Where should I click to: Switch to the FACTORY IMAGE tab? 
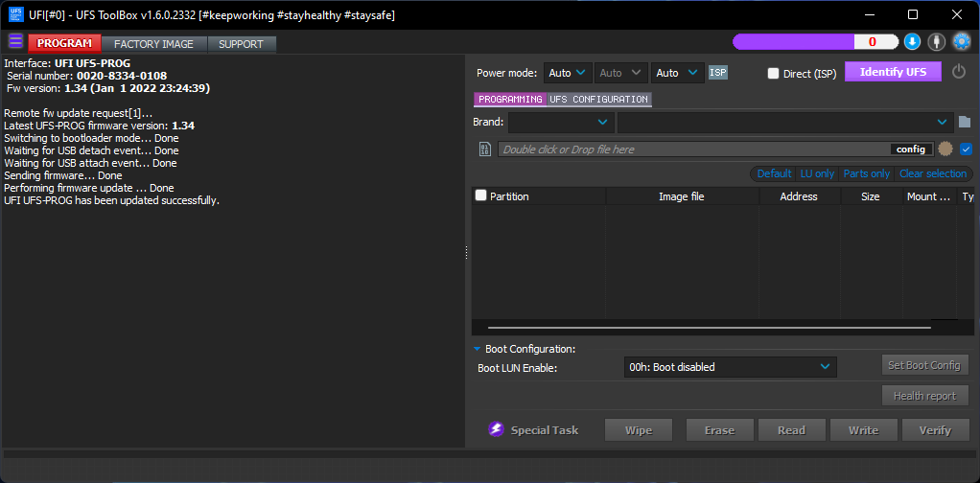tap(153, 44)
